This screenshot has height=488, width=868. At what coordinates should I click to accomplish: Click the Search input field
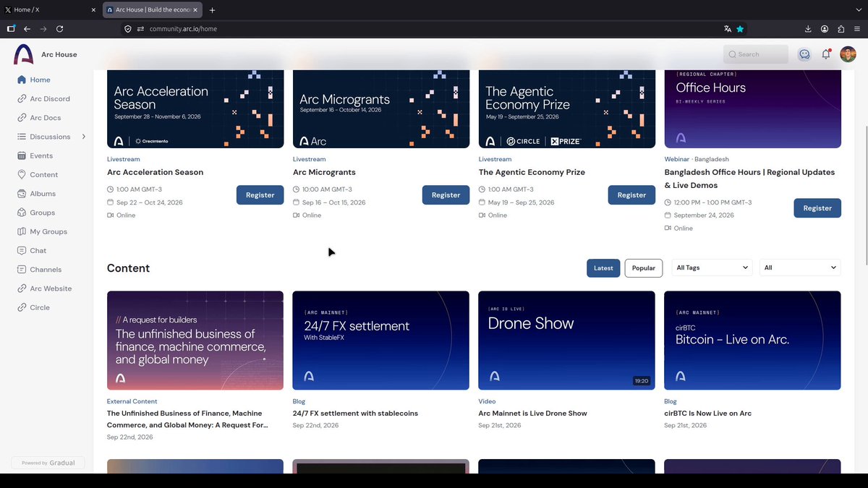(x=756, y=54)
